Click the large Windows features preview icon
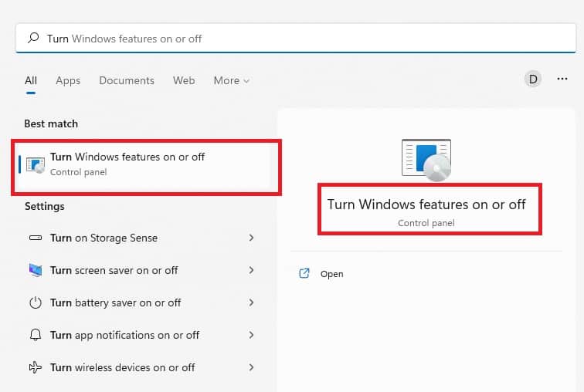Image resolution: width=584 pixels, height=392 pixels. (x=426, y=160)
